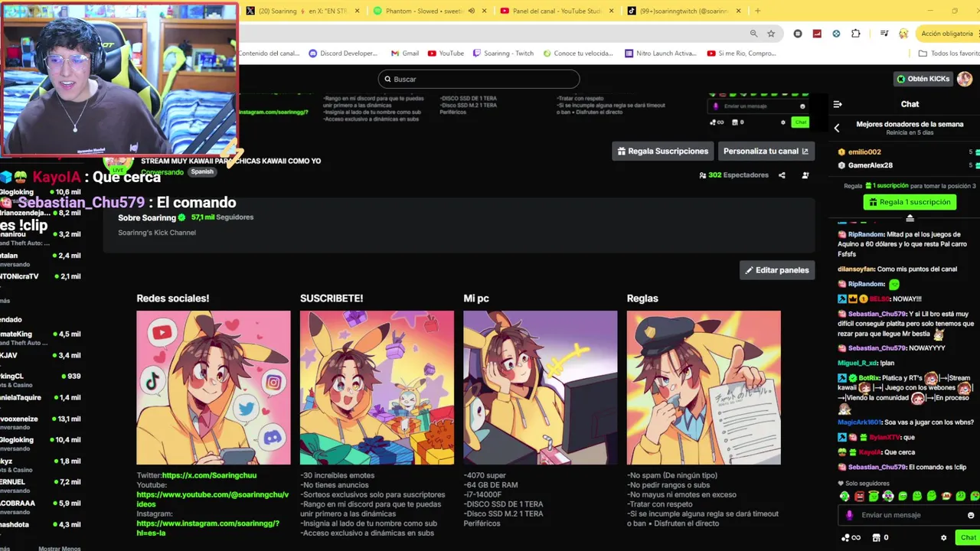Viewport: 980px width, 551px height.
Task: Click Sebastian_Chu579 username on NOWAYYYY message
Action: pyautogui.click(x=877, y=348)
